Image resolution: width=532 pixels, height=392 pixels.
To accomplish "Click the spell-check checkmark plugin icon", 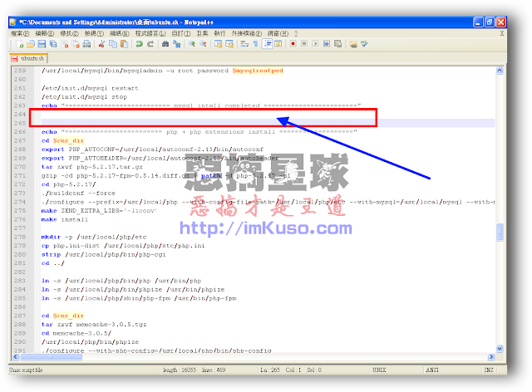I will tap(364, 44).
